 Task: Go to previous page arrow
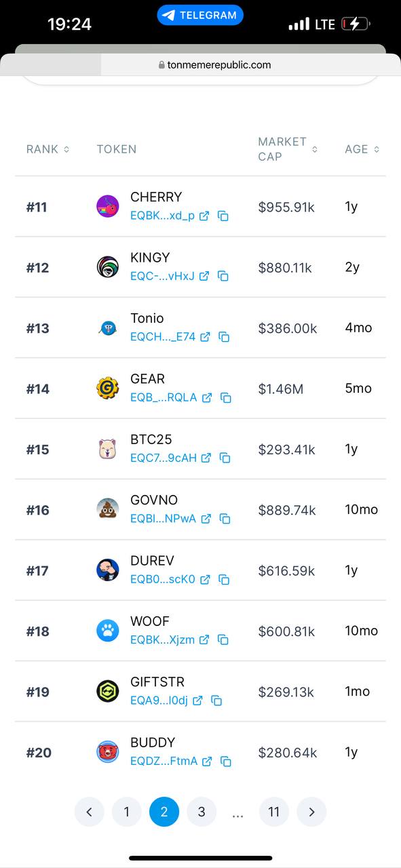pos(90,812)
